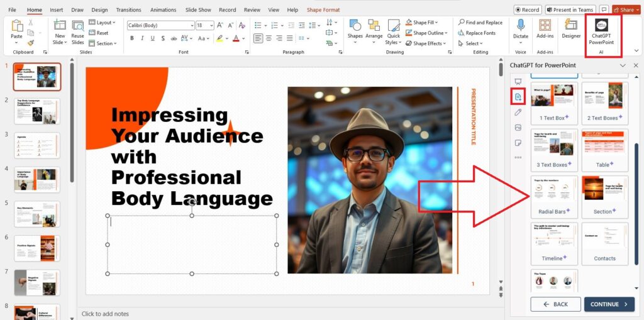Toggle Strikethrough formatting
The width and height of the screenshot is (644, 320).
174,38
